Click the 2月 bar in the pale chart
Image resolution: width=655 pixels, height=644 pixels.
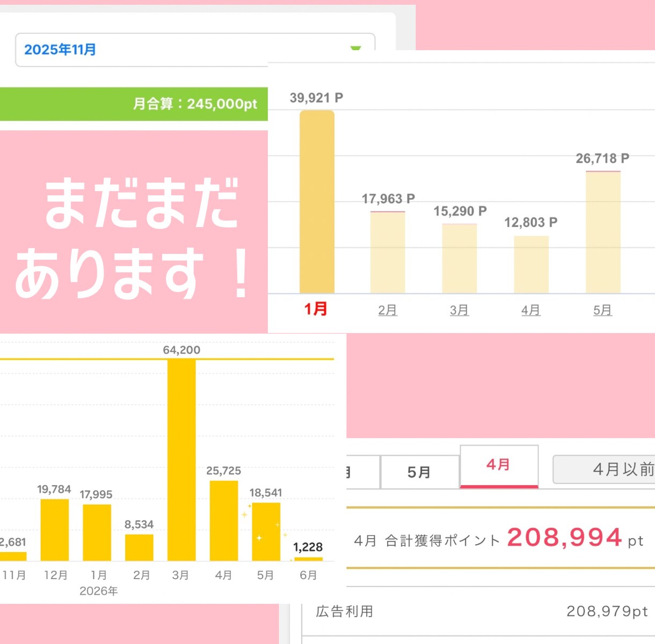point(388,252)
